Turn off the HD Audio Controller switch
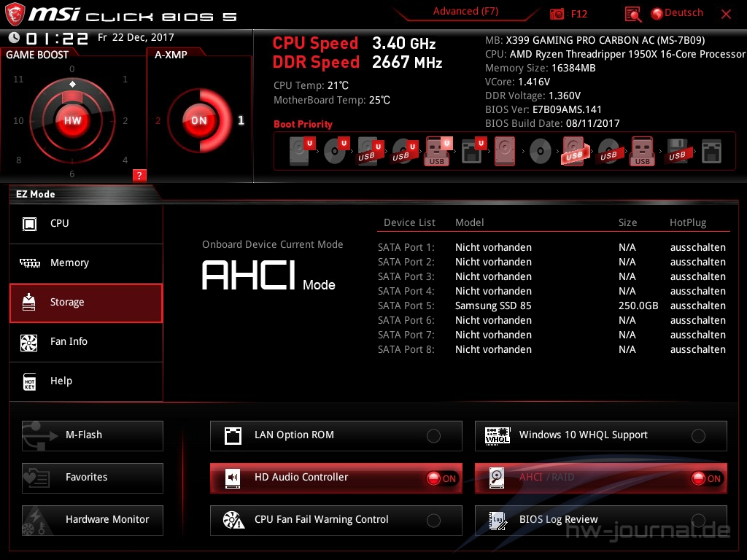Viewport: 747px width, 560px height. click(x=441, y=478)
